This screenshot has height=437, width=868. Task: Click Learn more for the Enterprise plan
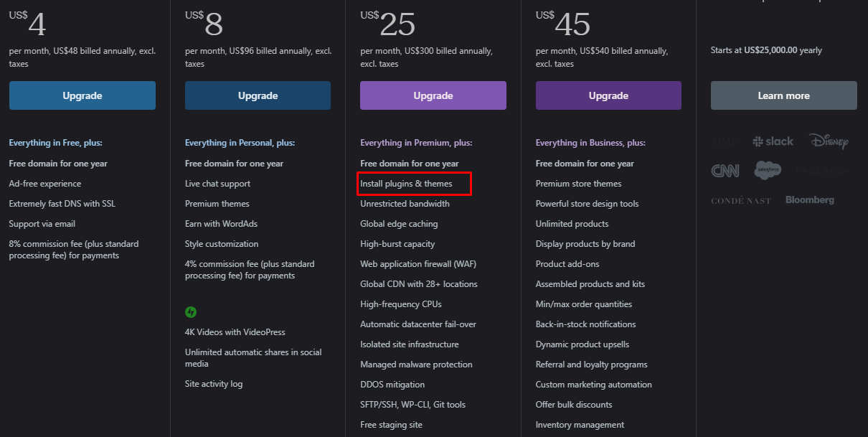[x=784, y=95]
